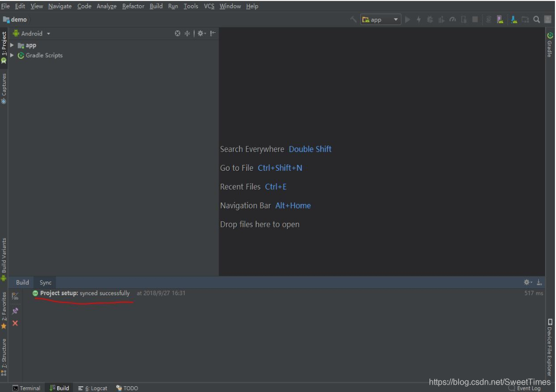The height and width of the screenshot is (392, 556).
Task: Hide the Build panel with download-arrow icon
Action: point(539,282)
